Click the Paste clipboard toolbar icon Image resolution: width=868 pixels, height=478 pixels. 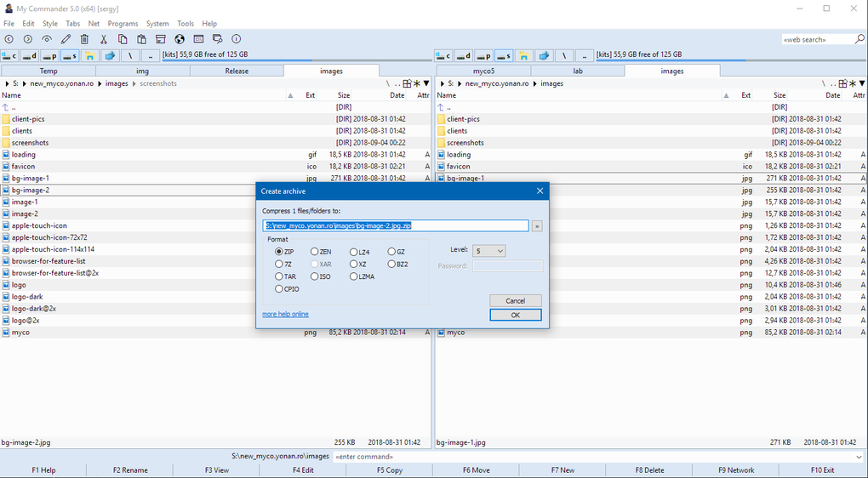click(x=141, y=39)
